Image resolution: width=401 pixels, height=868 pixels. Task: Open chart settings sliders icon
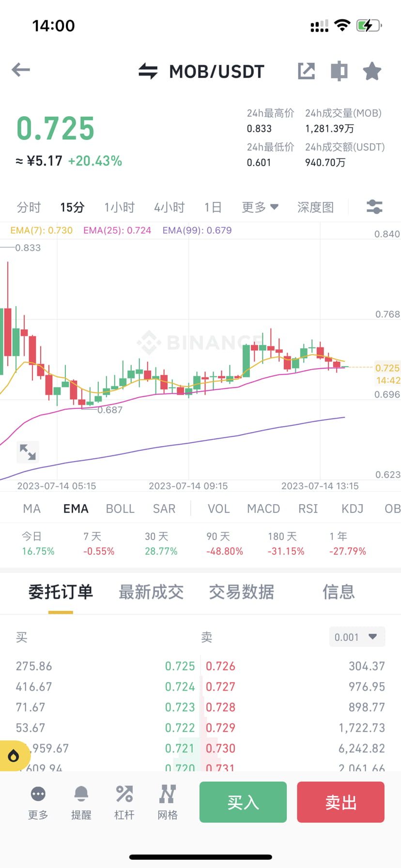click(374, 207)
